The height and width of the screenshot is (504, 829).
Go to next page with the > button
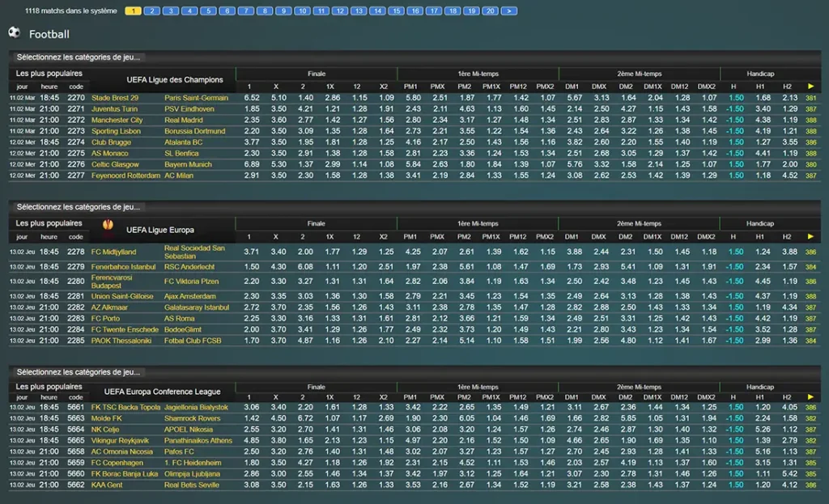(509, 11)
